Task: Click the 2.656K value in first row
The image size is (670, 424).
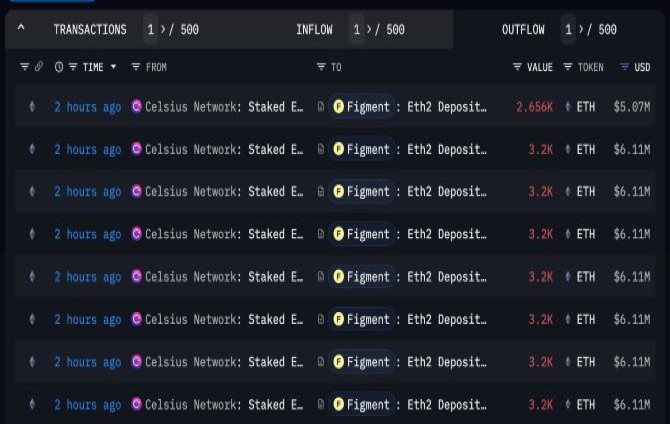Action: 535,107
